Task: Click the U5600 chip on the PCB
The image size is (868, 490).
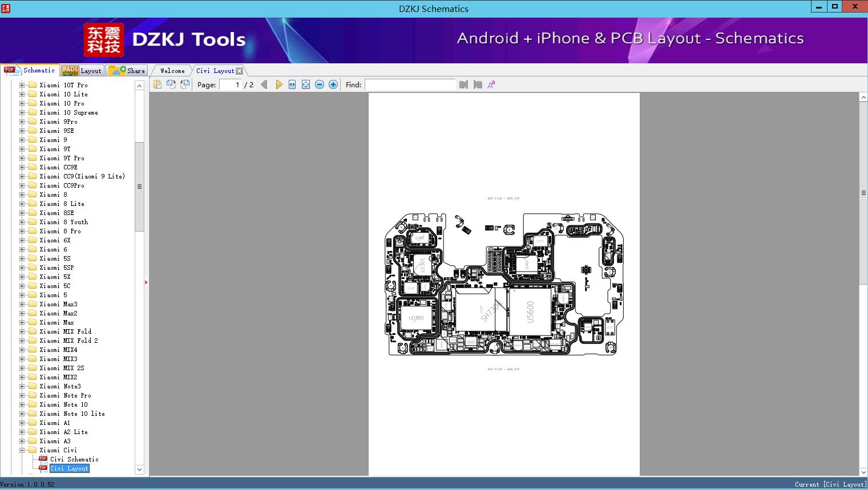Action: click(x=531, y=311)
